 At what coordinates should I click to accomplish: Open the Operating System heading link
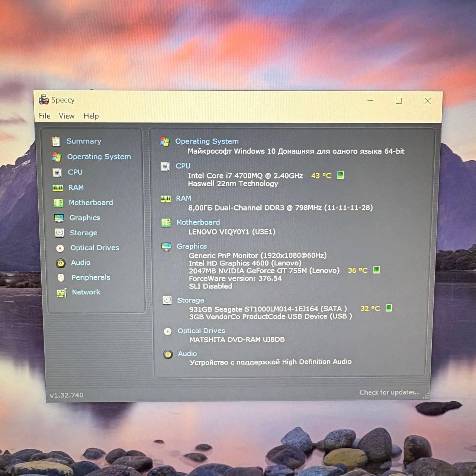[207, 141]
